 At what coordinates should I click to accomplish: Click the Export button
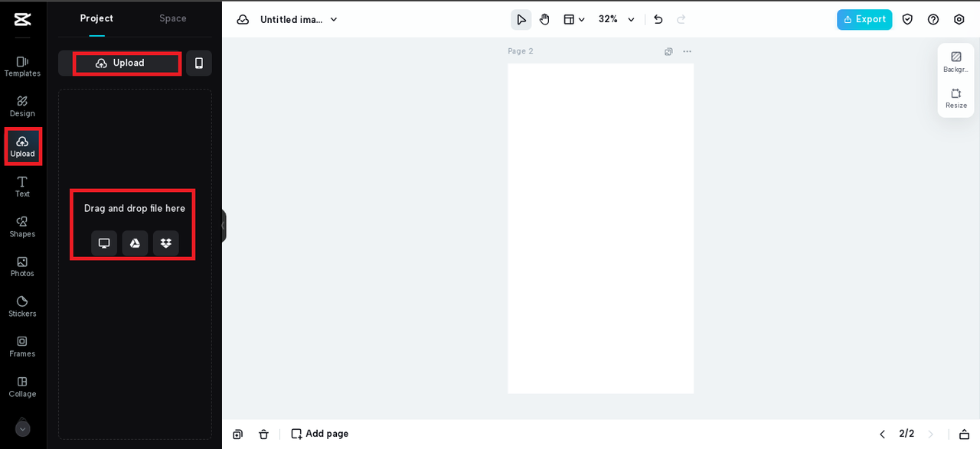864,19
